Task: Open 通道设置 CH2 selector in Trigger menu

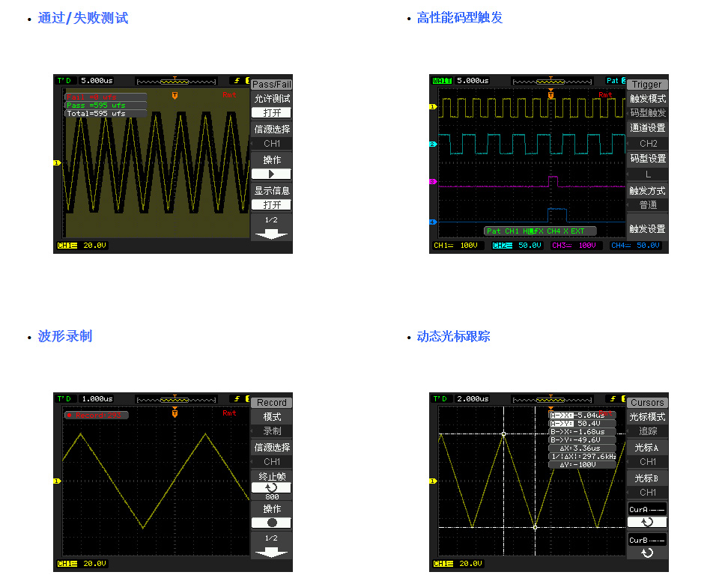Action: pyautogui.click(x=647, y=143)
